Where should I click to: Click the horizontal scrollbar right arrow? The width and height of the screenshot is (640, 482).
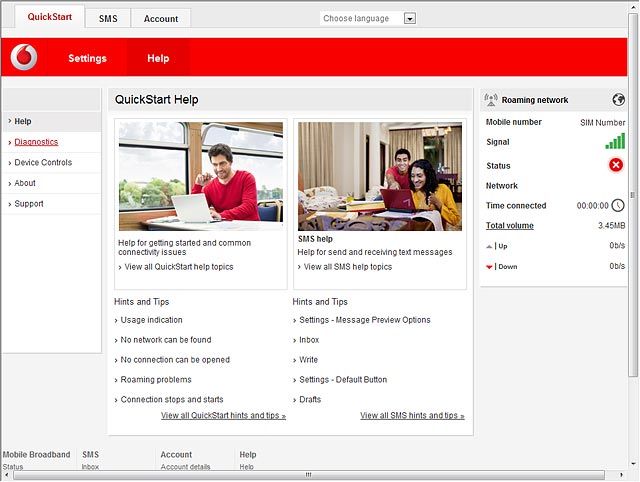click(x=621, y=475)
